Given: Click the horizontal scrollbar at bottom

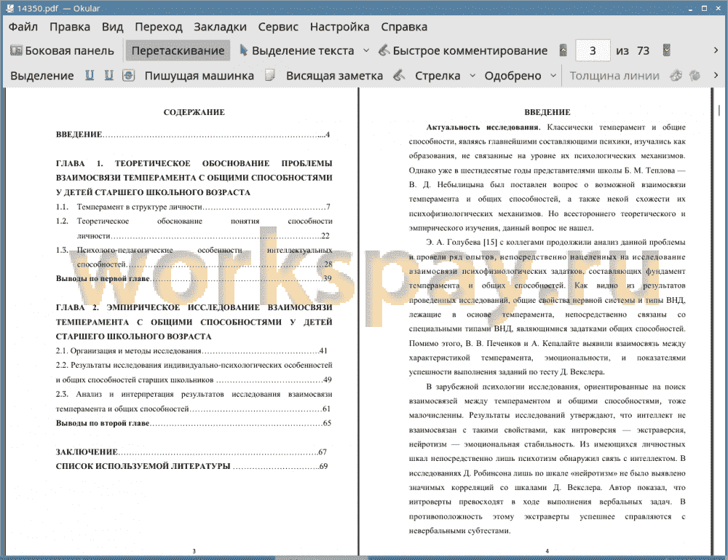Looking at the screenshot, I should pos(321,557).
